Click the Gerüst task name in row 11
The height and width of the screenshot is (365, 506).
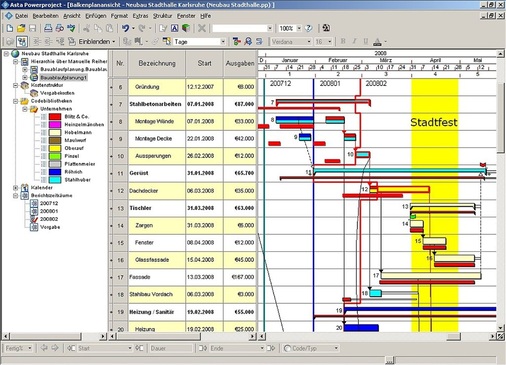tap(139, 173)
